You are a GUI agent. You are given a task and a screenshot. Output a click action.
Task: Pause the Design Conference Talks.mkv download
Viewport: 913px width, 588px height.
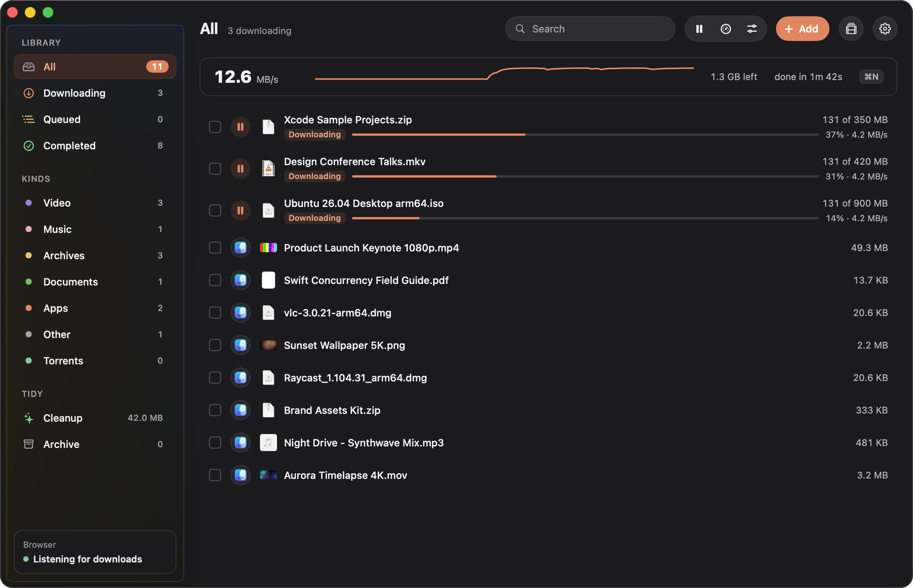click(241, 169)
